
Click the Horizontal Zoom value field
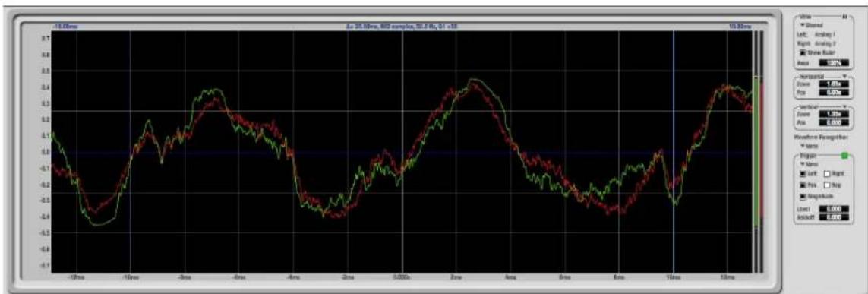(833, 84)
